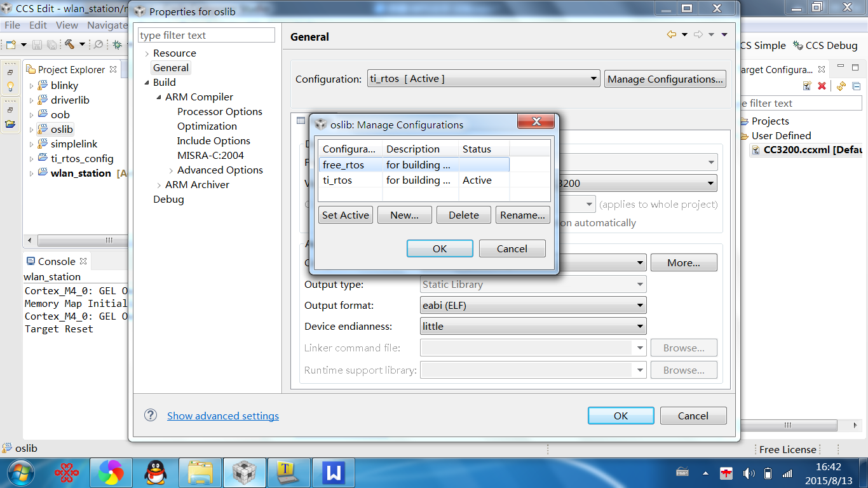868x488 pixels.
Task: Click the import target configuration icon
Action: click(807, 86)
